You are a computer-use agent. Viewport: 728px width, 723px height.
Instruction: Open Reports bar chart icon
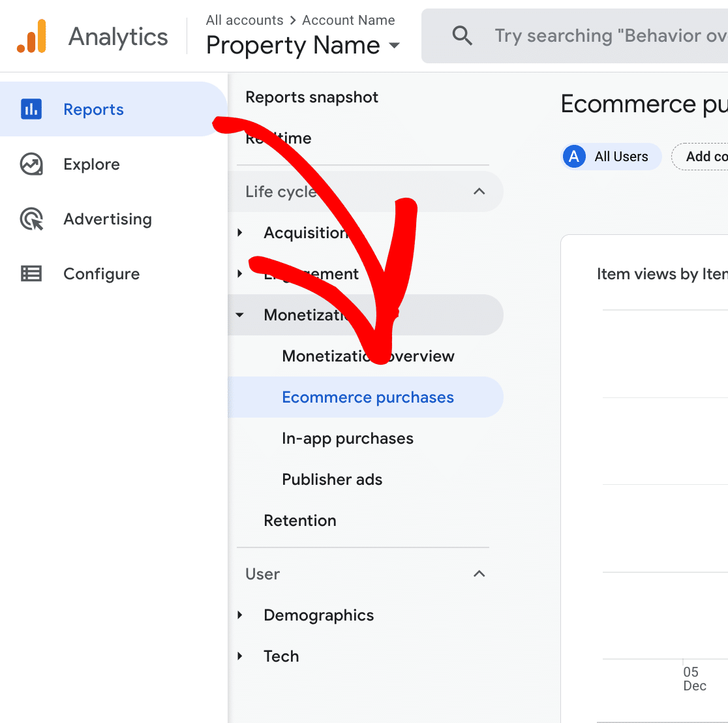(31, 110)
